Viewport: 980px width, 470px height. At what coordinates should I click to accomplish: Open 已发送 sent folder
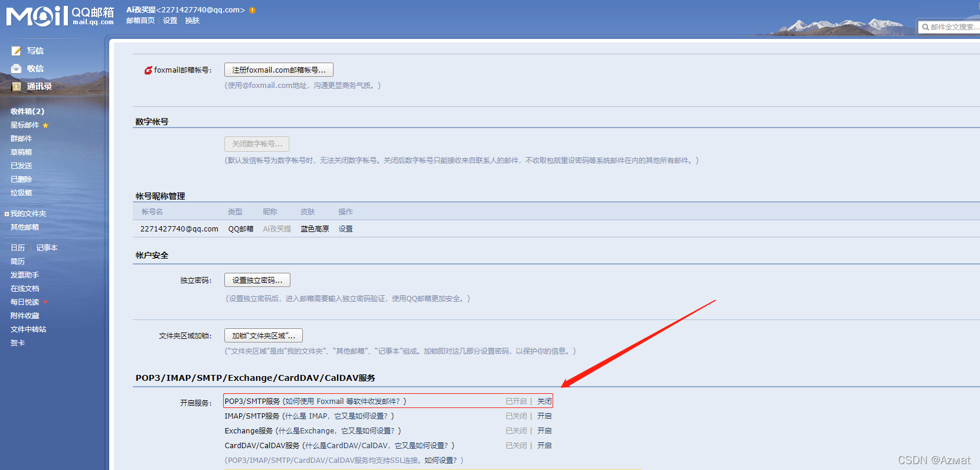point(21,166)
